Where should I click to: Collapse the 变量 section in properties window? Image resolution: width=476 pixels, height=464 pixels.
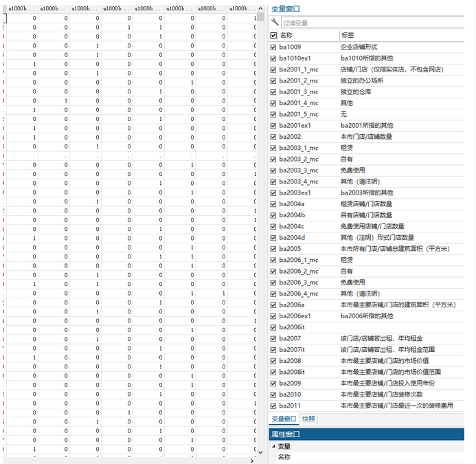273,447
